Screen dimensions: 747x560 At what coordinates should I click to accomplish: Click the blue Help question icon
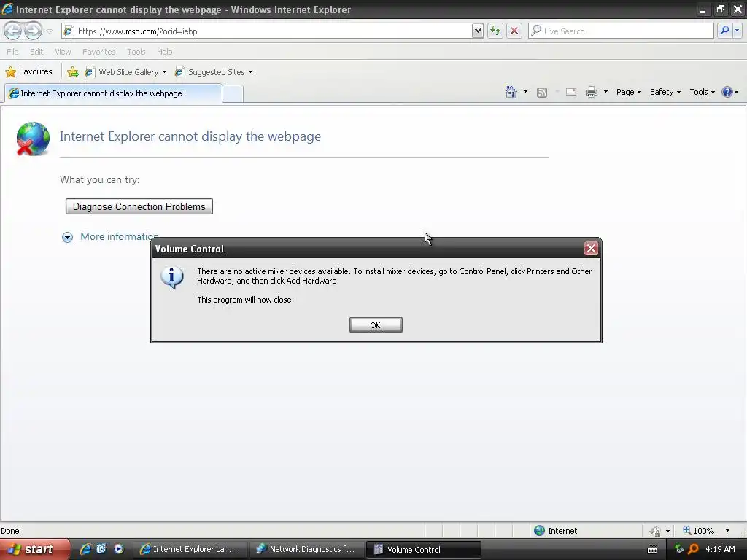[727, 92]
